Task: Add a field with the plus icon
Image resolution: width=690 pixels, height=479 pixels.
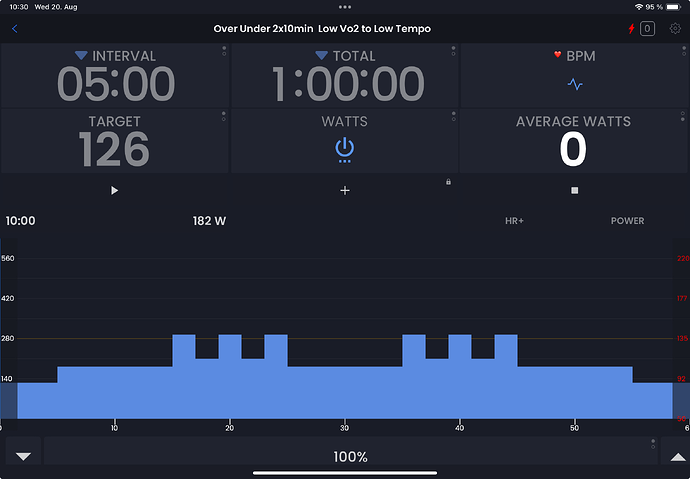Action: [x=345, y=190]
